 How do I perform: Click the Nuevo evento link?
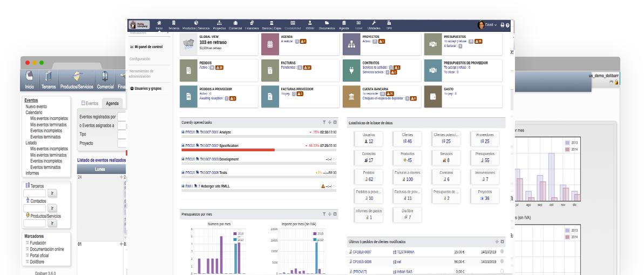click(x=36, y=106)
